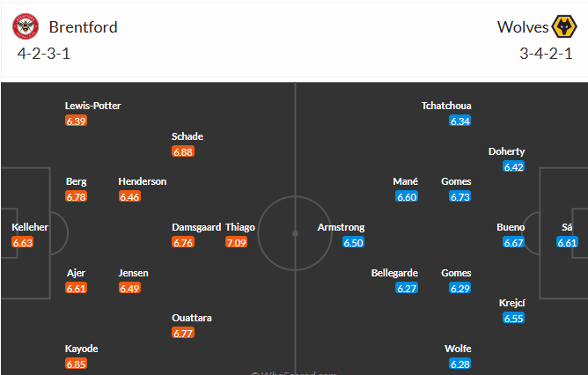This screenshot has width=588, height=375.
Task: Open the Wolves team name link
Action: point(523,26)
